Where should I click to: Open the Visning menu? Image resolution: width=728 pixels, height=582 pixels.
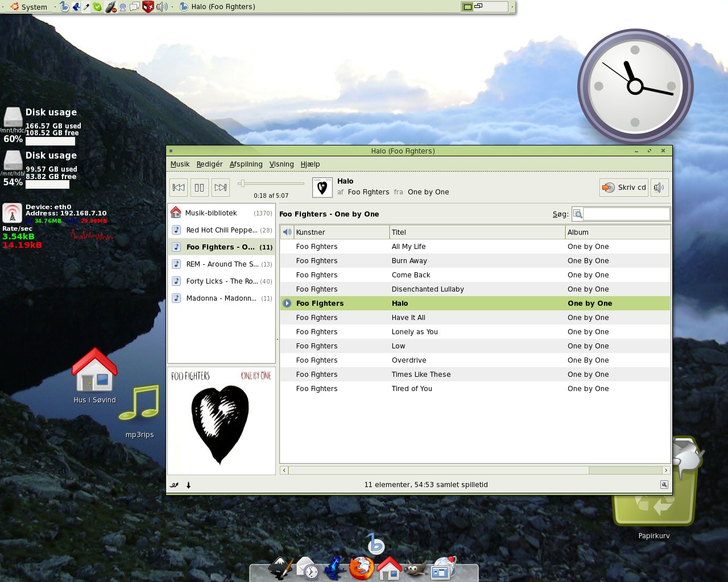click(x=282, y=164)
